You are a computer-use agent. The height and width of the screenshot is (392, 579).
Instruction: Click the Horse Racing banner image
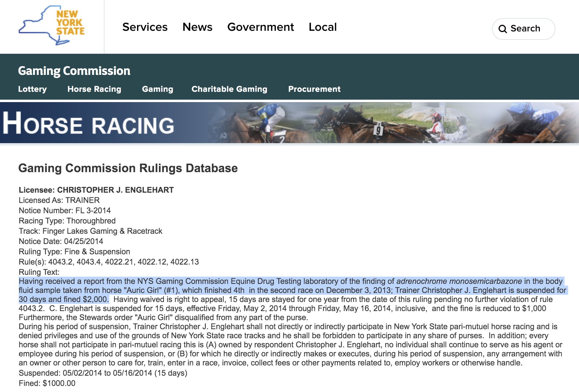tap(289, 123)
